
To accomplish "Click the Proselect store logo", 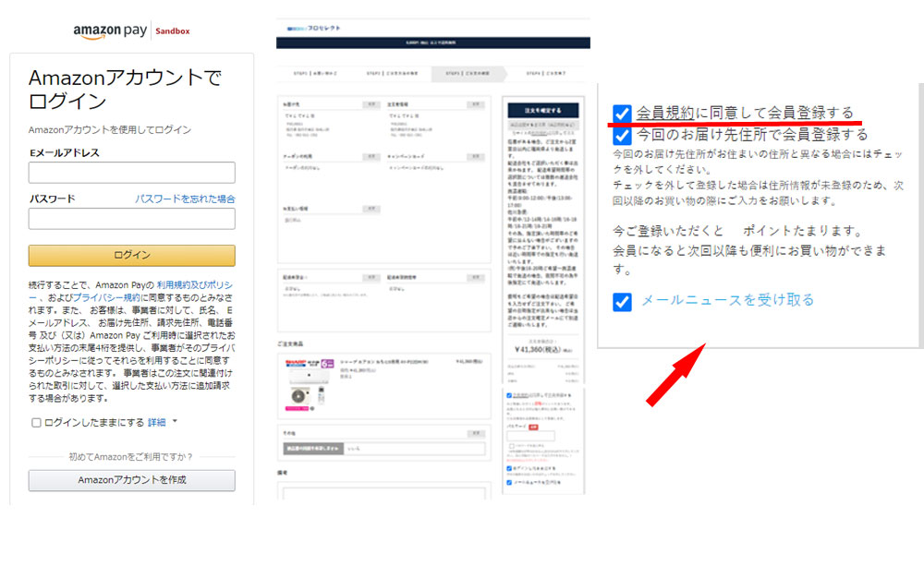I will point(314,29).
